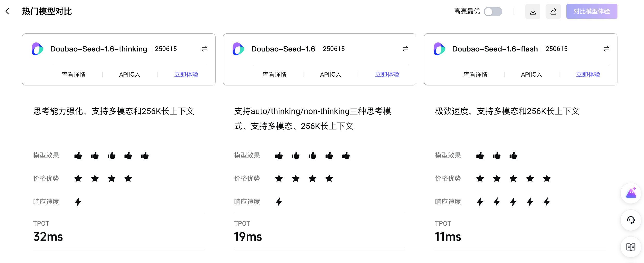Open the AI assistant floating icon
Image resolution: width=644 pixels, height=263 pixels.
631,193
